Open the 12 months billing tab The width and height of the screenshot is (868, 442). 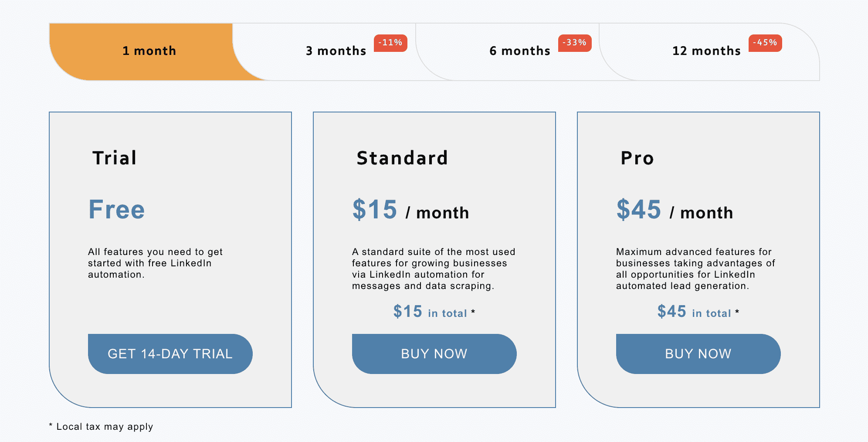pos(706,51)
